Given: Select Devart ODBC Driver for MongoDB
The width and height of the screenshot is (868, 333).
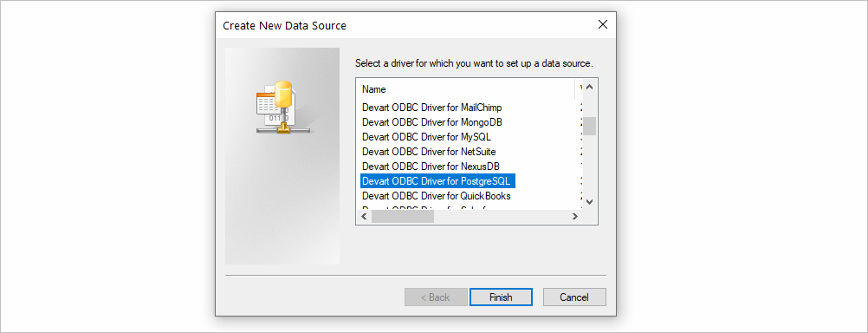Looking at the screenshot, I should [431, 122].
